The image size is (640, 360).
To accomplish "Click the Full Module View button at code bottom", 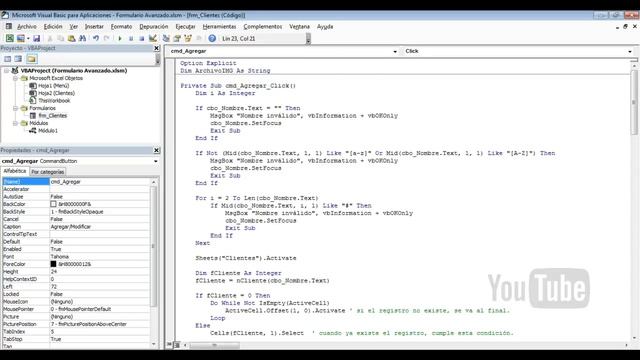I will 177,345.
